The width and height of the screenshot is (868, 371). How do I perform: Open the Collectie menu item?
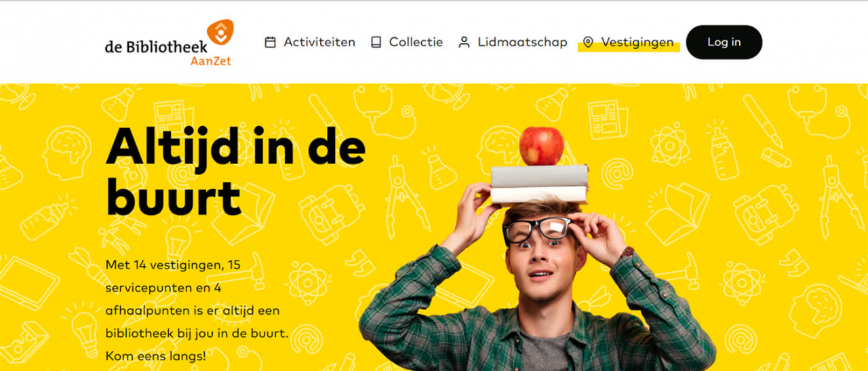coord(416,42)
